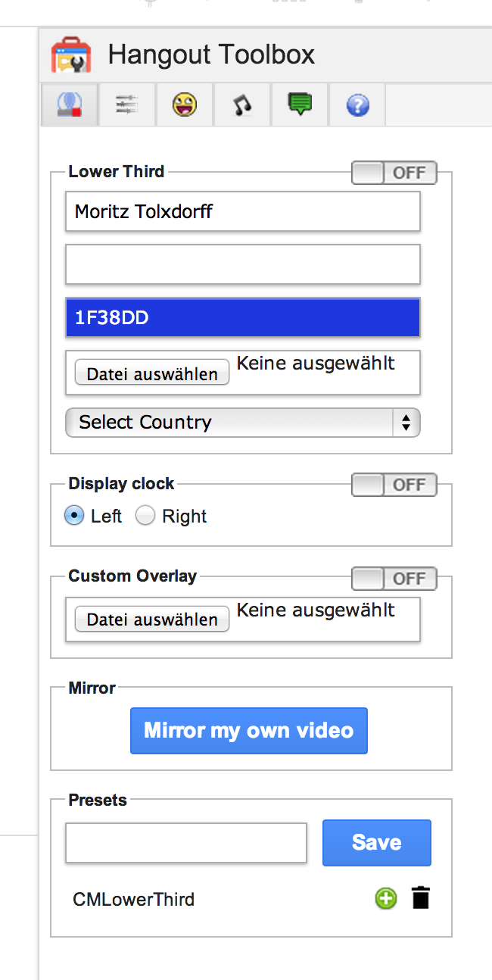This screenshot has height=980, width=492.
Task: Open the green chat bubble tab
Action: point(300,105)
